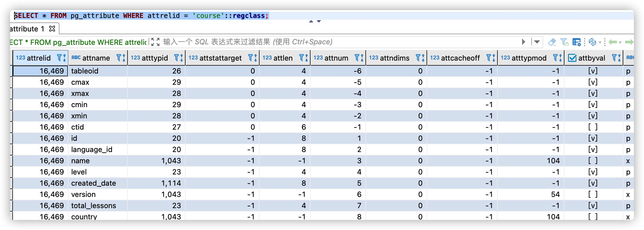Open the refresh options dropdown arrow
The image size is (644, 230).
600,42
